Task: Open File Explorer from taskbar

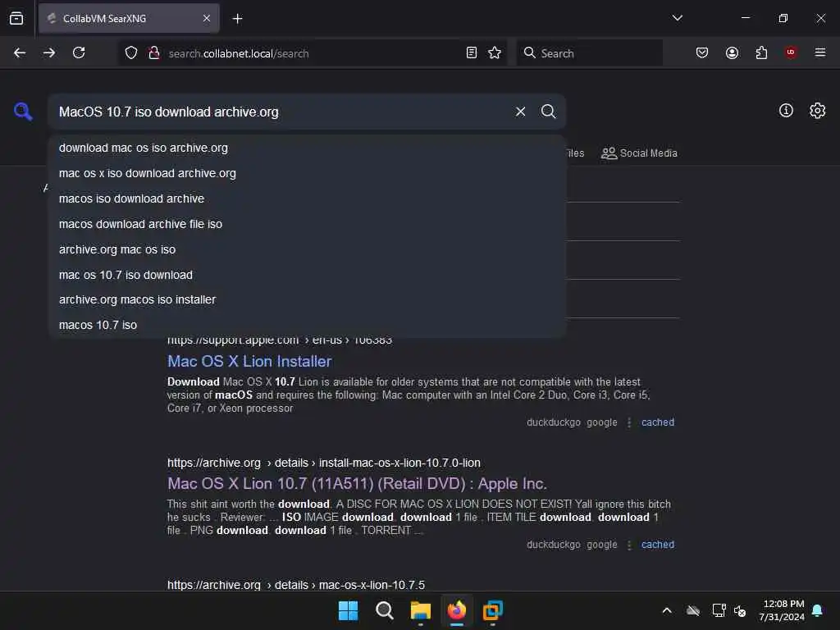Action: pos(421,610)
